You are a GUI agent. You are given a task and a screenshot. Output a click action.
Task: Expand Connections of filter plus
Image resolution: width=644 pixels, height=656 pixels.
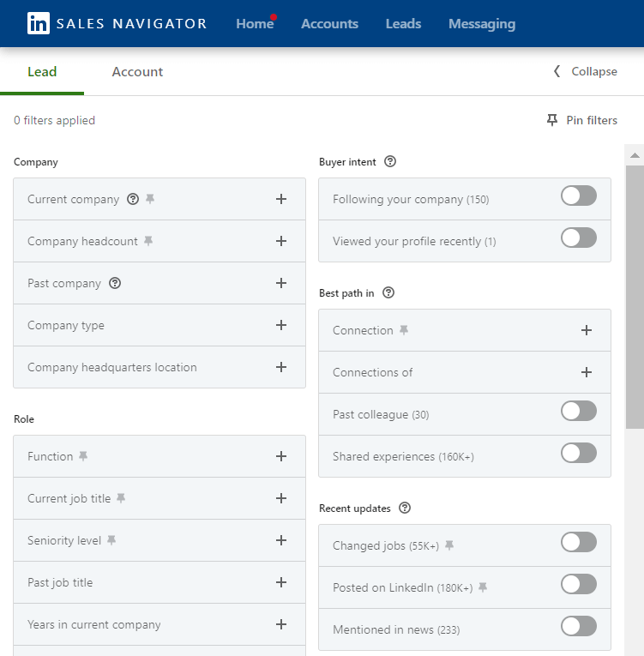click(x=587, y=372)
